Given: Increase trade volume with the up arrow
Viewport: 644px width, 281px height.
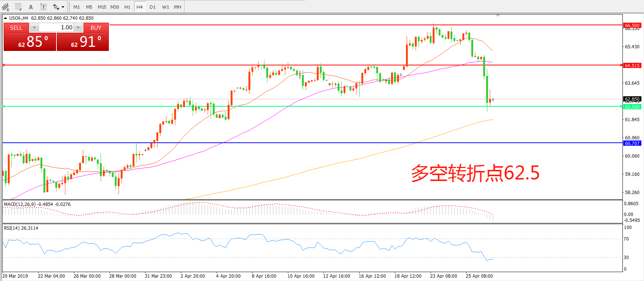Looking at the screenshot, I should (x=78, y=28).
